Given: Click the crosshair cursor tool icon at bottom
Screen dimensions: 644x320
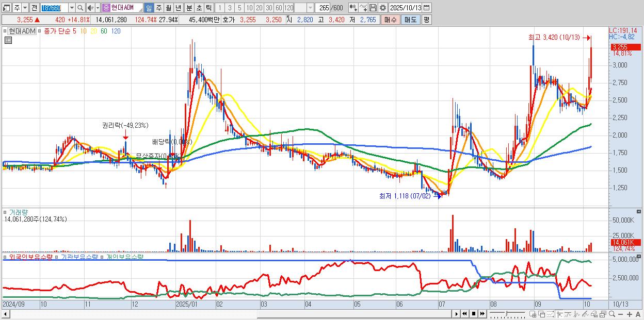Looking at the screenshot, I should tap(559, 314).
